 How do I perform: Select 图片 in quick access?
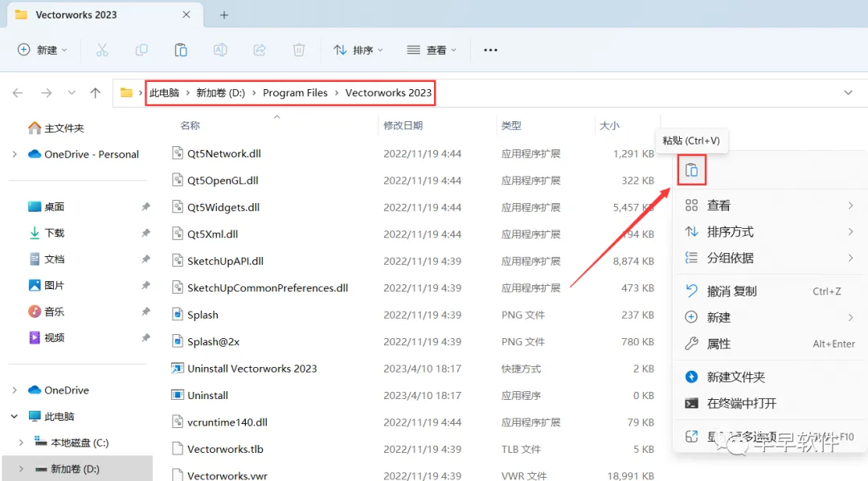pyautogui.click(x=46, y=285)
